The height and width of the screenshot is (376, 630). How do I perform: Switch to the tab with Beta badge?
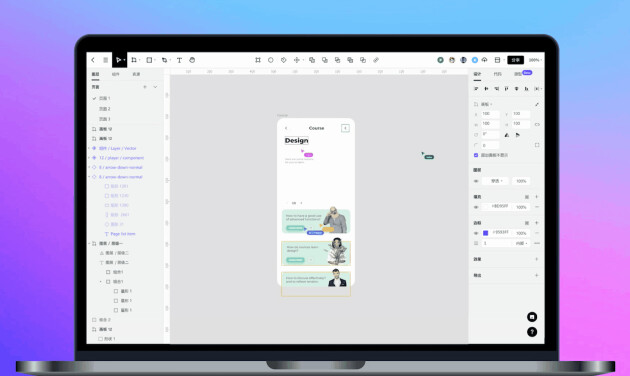pyautogui.click(x=522, y=74)
